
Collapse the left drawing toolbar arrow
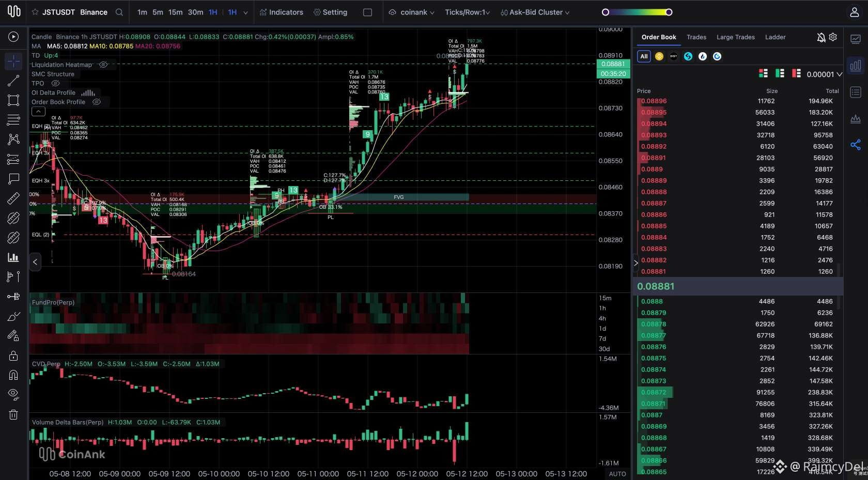[35, 262]
